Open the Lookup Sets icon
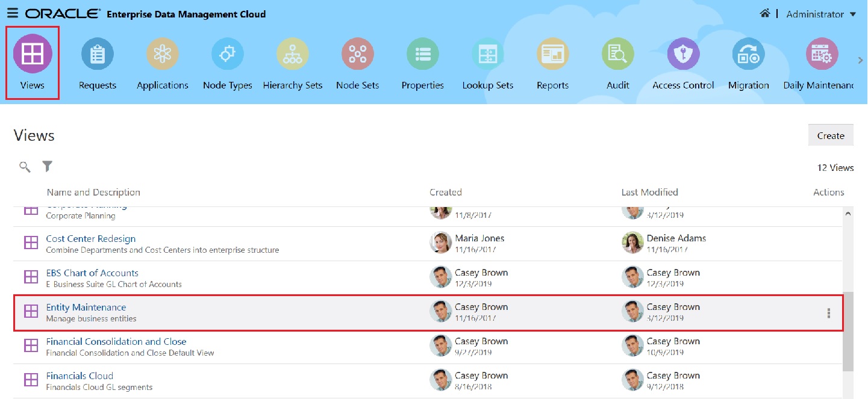The height and width of the screenshot is (399, 868). pyautogui.click(x=488, y=54)
